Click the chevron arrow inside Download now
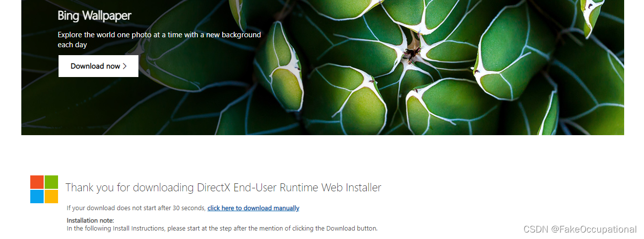 [x=125, y=66]
